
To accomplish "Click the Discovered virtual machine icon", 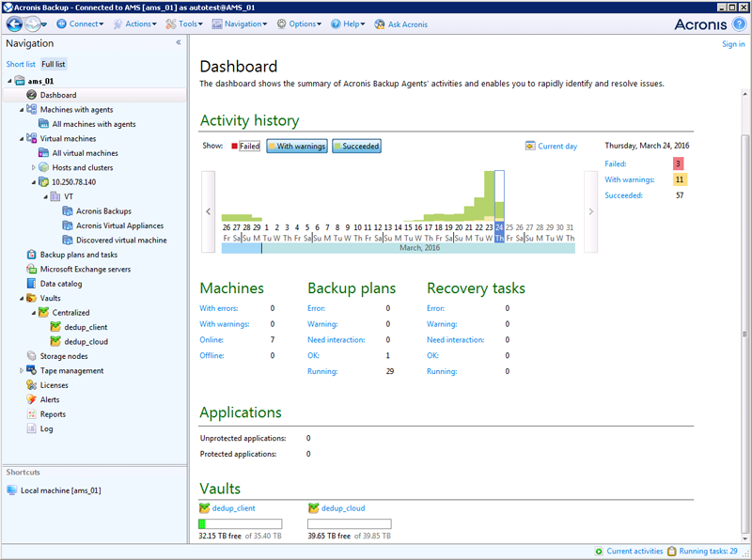I will coord(68,240).
